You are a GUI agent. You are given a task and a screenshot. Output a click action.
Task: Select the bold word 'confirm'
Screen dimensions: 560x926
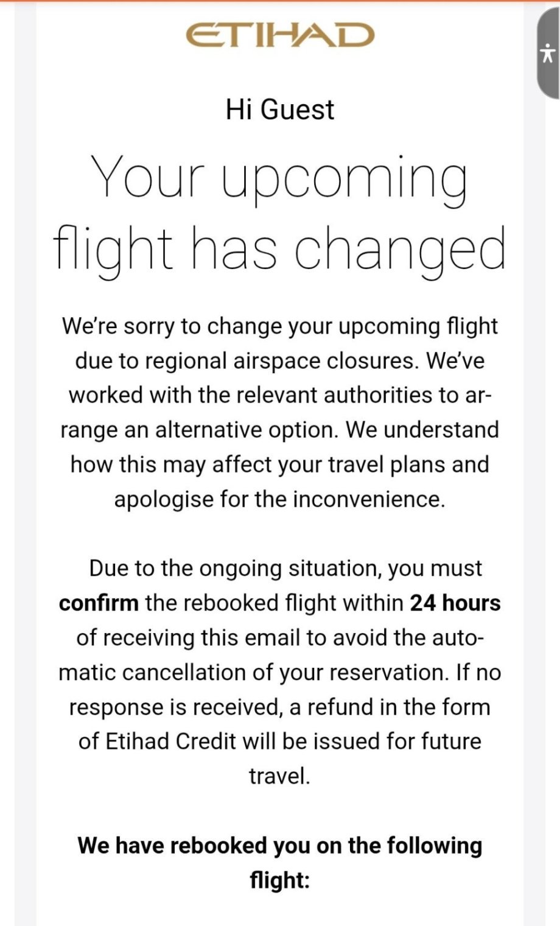99,603
